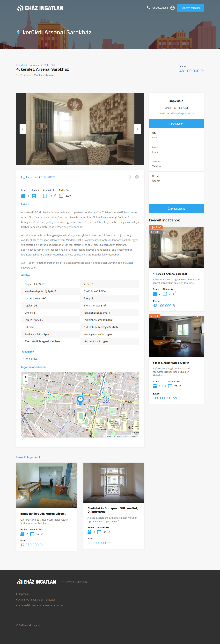220x644 pixels.
Task: Click the share icon beside property ID
Action: click(130, 177)
